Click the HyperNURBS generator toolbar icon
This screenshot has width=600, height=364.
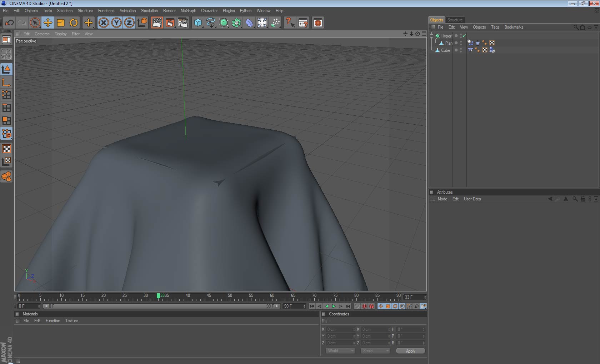[x=224, y=23]
